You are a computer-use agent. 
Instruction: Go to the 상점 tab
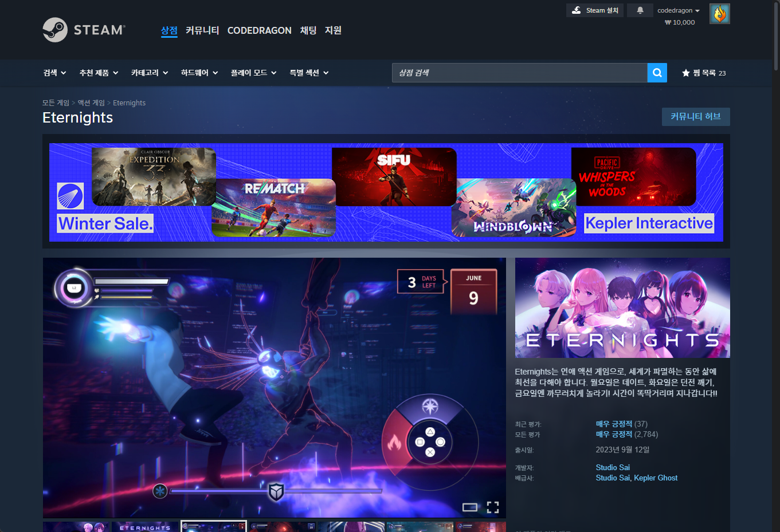coord(169,30)
